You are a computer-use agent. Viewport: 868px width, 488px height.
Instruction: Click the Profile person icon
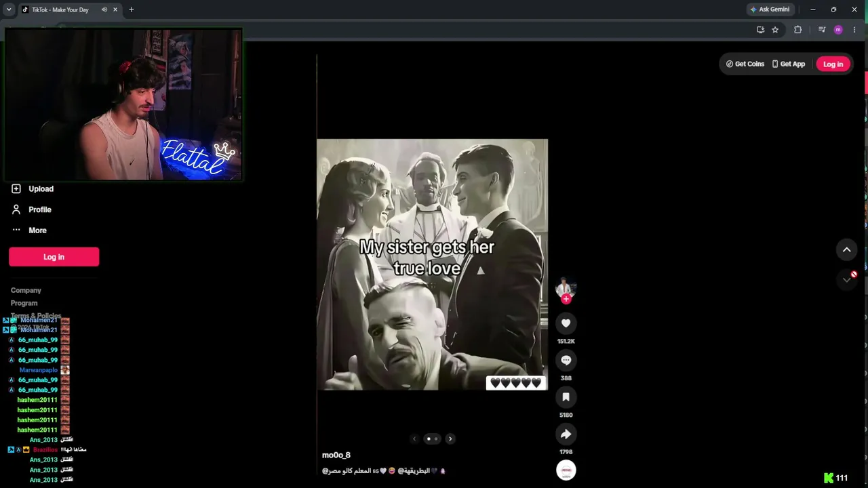click(16, 209)
